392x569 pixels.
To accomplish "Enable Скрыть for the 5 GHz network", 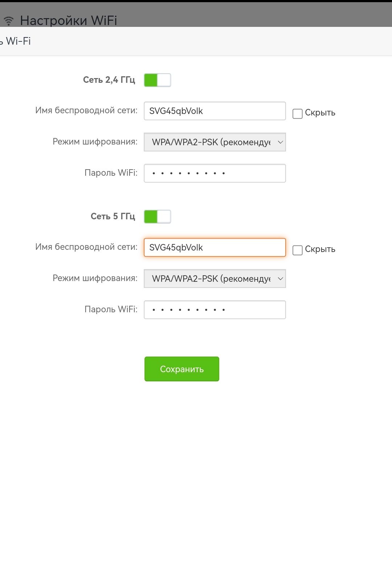I will (297, 250).
